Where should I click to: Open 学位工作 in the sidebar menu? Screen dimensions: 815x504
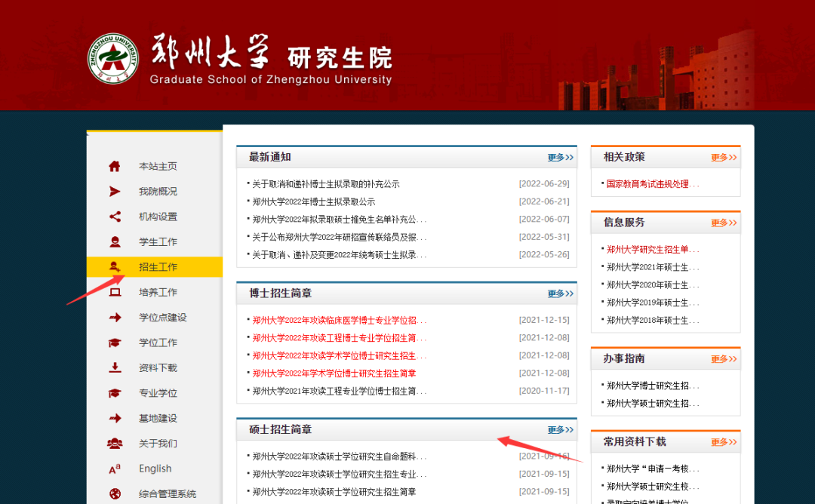[x=158, y=343]
